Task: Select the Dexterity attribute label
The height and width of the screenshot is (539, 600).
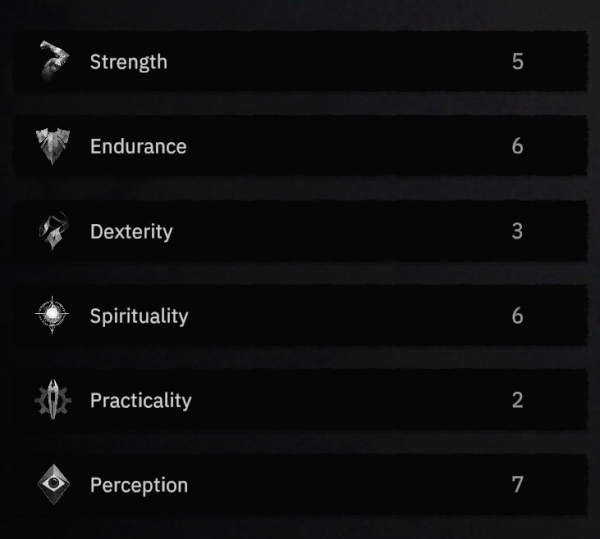Action: click(131, 232)
